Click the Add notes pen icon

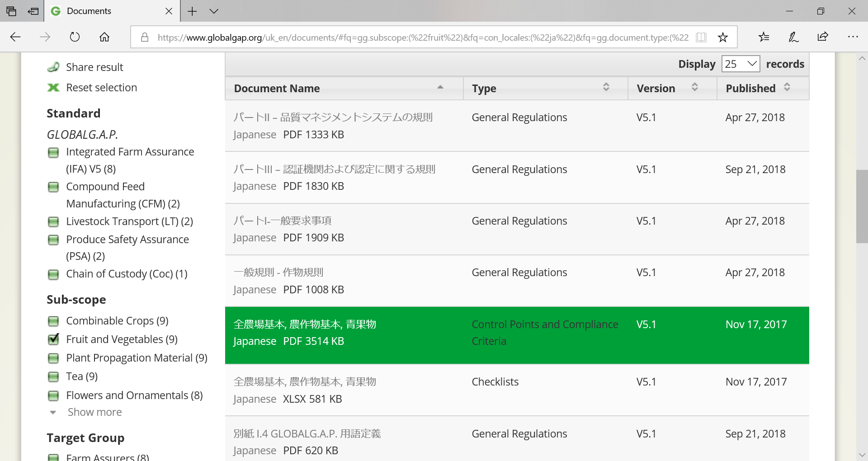point(793,37)
